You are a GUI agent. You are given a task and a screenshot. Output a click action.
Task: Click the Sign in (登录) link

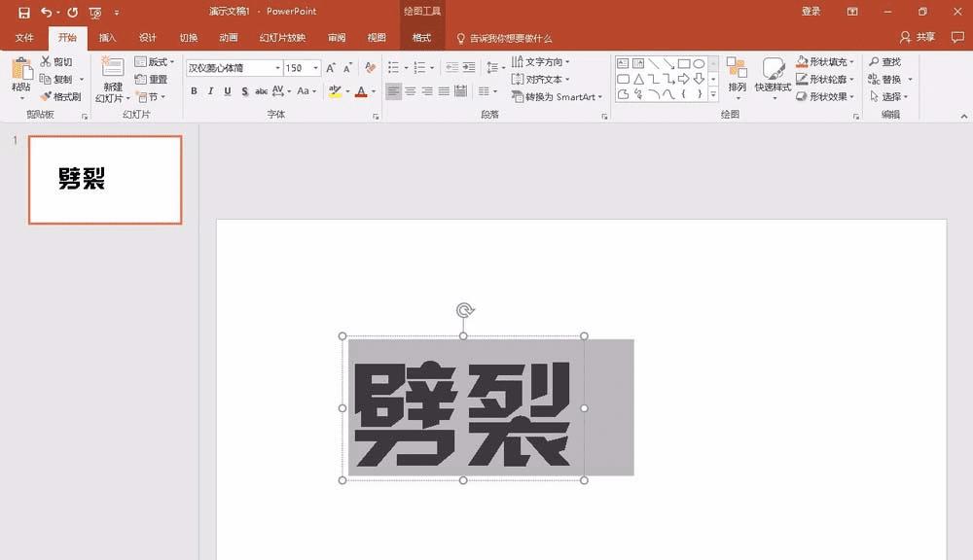tap(811, 11)
